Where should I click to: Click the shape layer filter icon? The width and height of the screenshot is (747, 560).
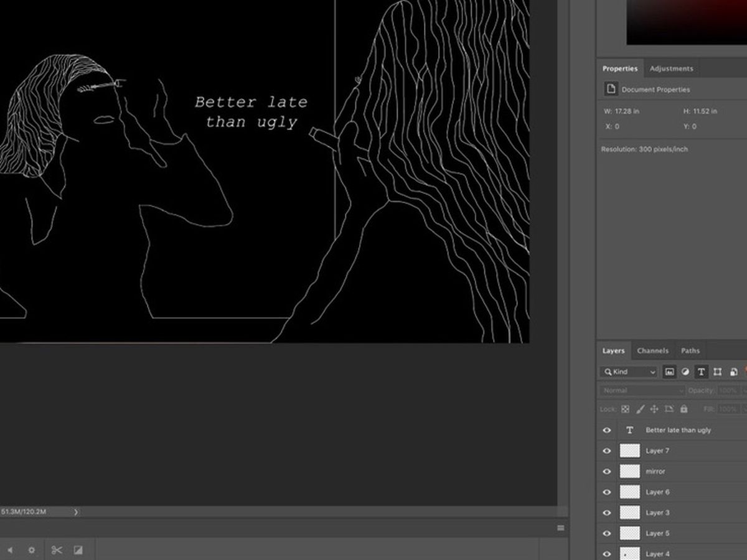click(718, 372)
